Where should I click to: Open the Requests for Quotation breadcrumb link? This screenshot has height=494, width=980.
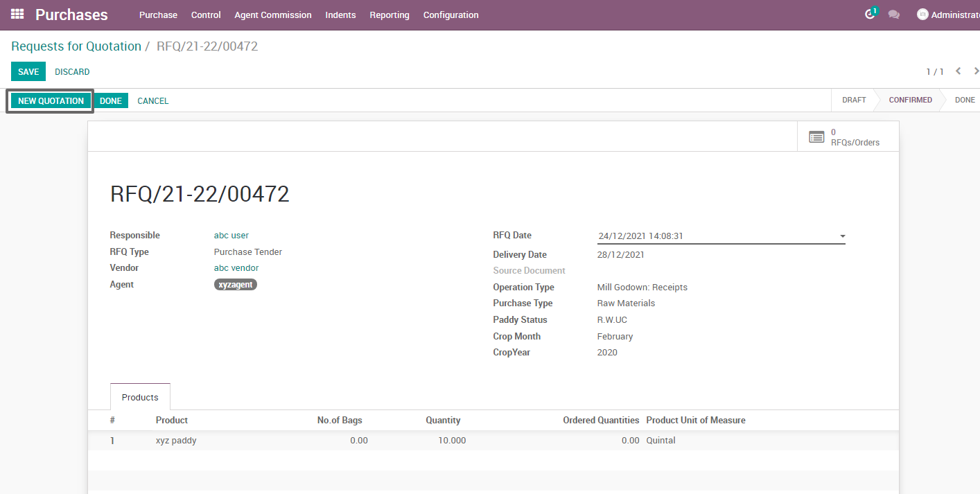76,46
